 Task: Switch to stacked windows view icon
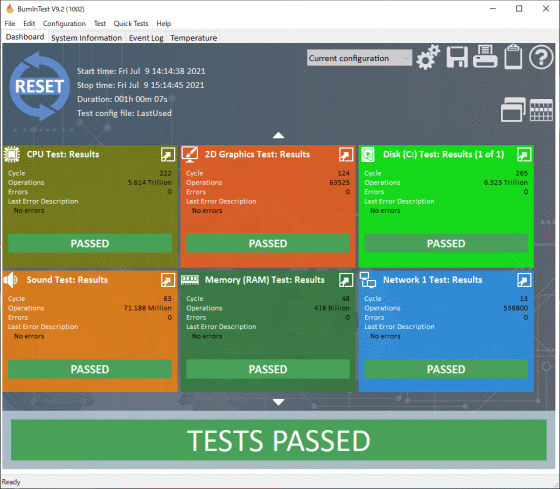coord(513,109)
